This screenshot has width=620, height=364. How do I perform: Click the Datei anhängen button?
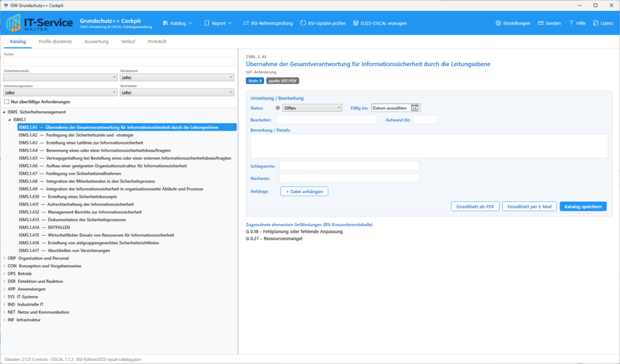point(304,192)
